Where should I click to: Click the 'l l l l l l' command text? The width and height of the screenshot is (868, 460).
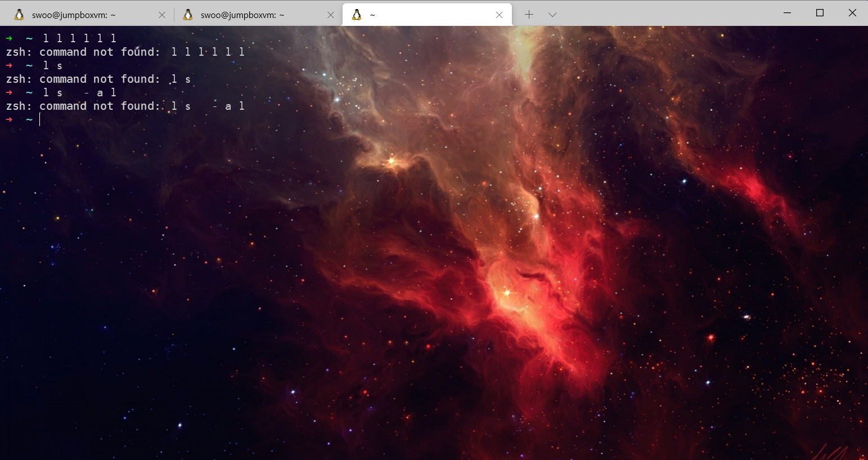point(80,38)
